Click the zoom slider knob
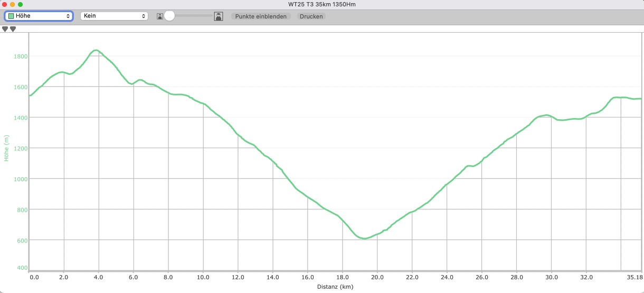Viewport: 644px width, 293px height. tap(169, 16)
